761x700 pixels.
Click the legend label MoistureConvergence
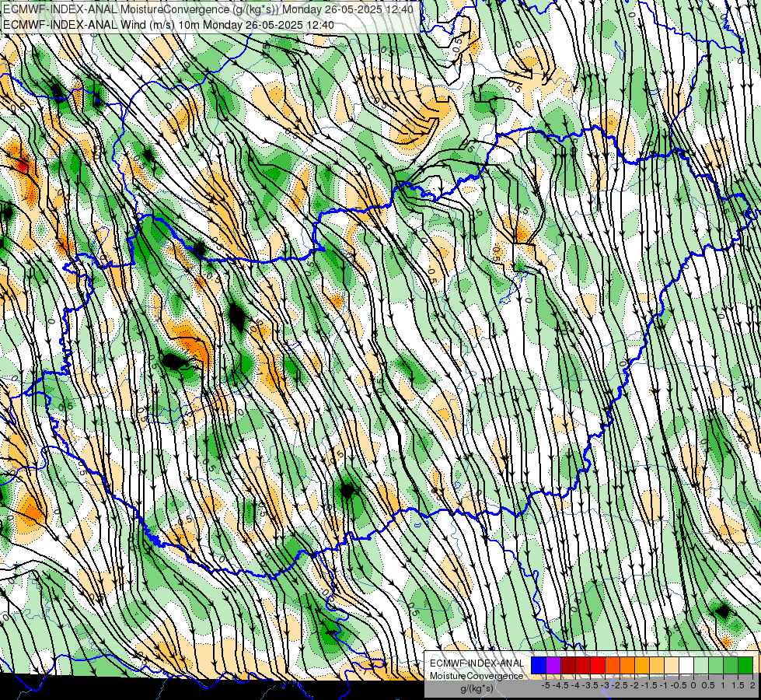[x=476, y=676]
